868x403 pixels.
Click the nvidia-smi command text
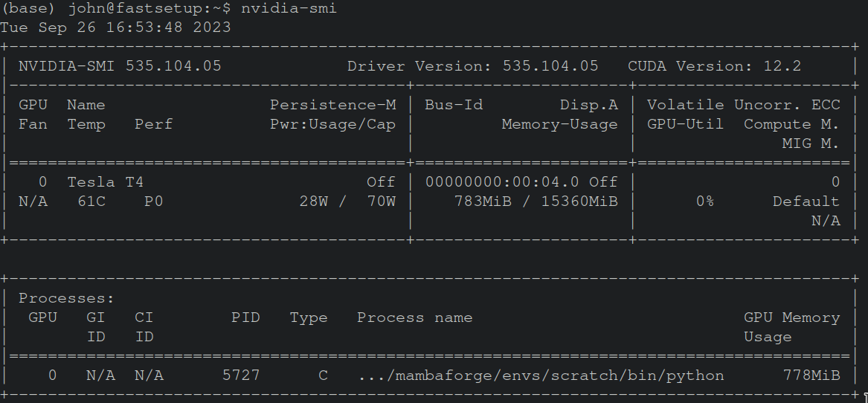coord(289,8)
